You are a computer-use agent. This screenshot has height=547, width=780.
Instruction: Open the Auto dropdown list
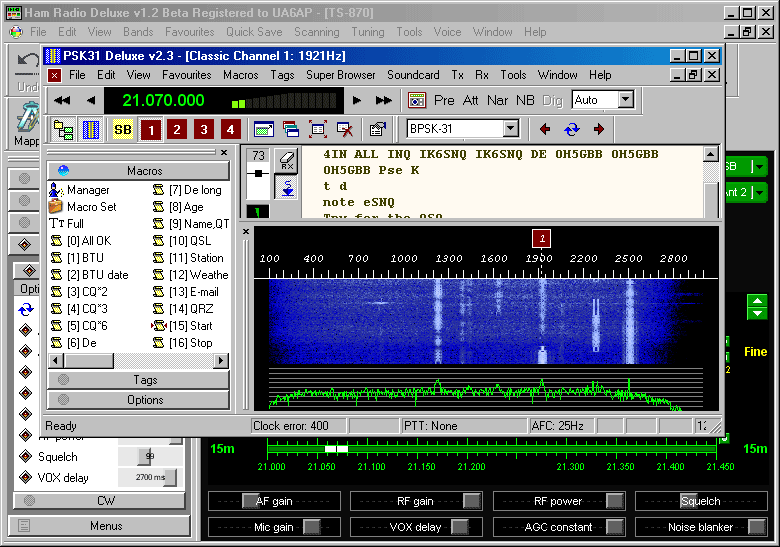point(625,100)
